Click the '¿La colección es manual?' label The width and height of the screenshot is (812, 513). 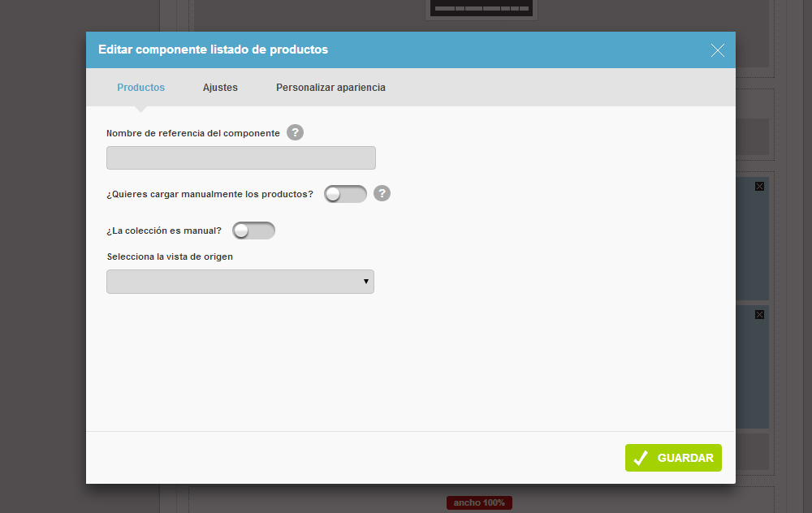[164, 231]
